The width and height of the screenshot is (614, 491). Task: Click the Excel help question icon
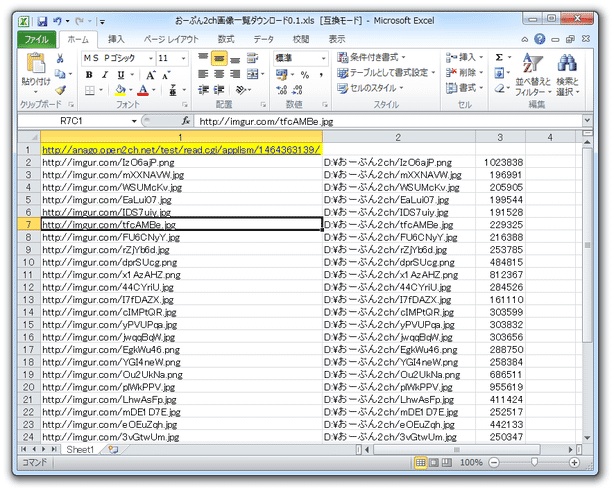(x=540, y=39)
